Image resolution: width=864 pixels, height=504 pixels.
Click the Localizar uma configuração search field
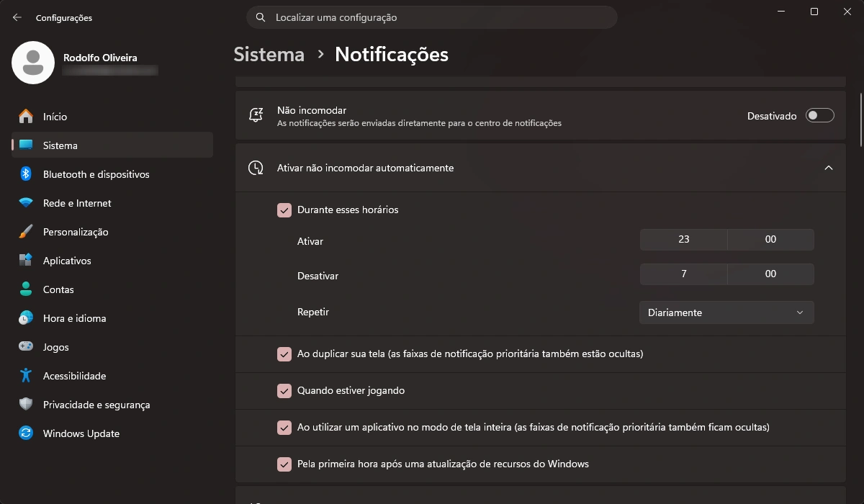point(432,17)
